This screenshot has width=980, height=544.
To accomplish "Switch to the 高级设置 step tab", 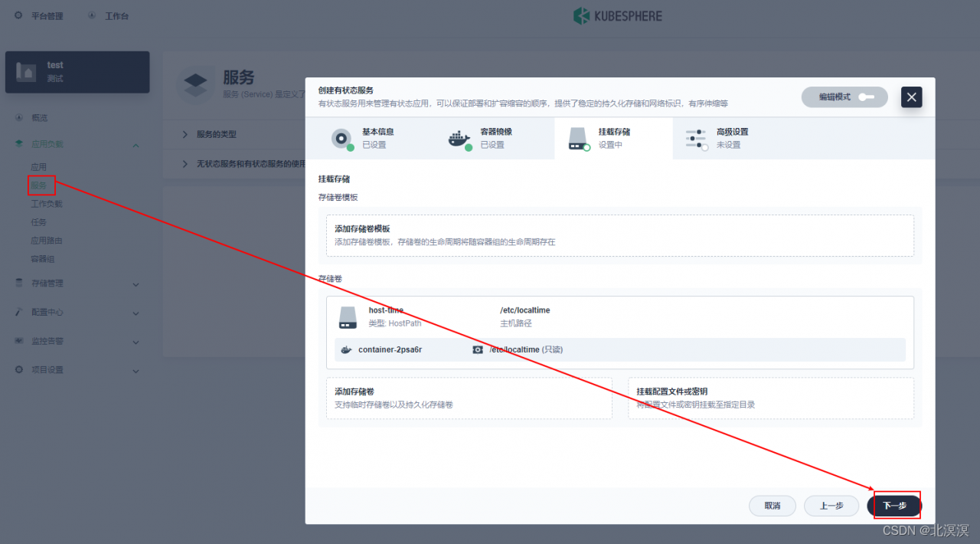I will (731, 138).
